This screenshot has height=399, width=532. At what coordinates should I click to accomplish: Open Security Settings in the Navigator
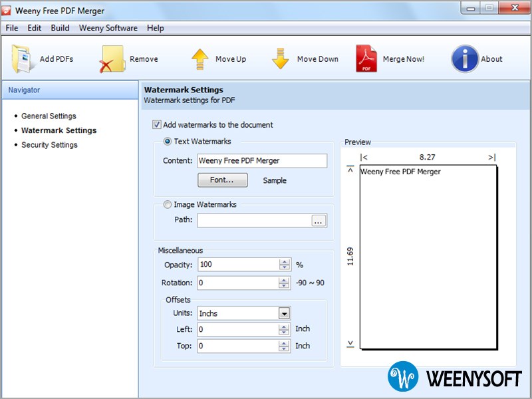pos(49,144)
